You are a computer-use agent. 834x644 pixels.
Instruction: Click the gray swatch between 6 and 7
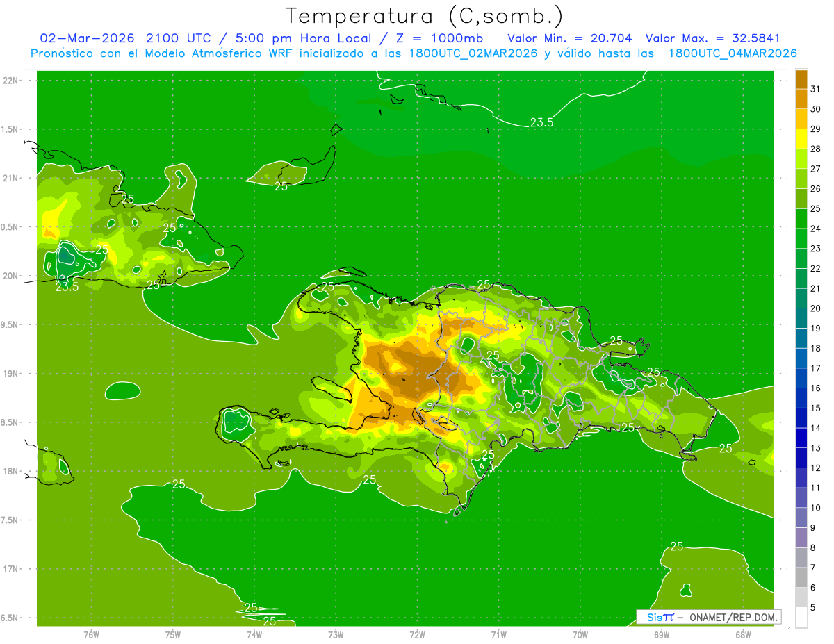[801, 578]
